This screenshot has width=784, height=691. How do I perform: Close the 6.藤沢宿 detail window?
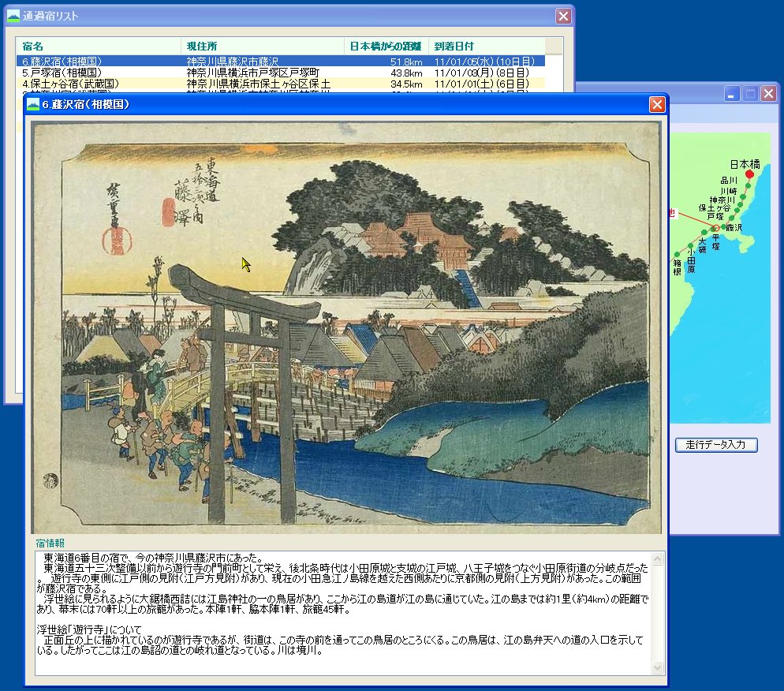pyautogui.click(x=658, y=104)
